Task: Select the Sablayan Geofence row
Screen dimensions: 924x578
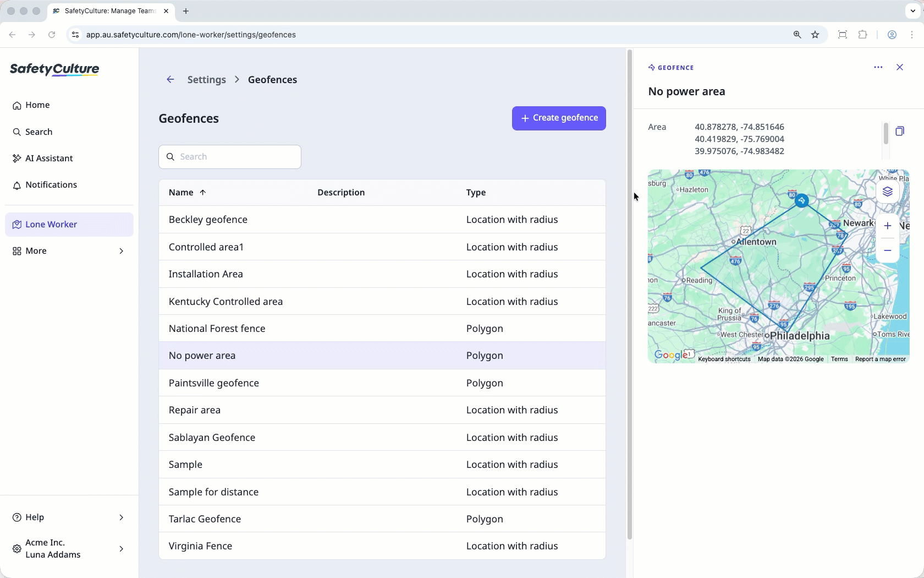Action: pyautogui.click(x=382, y=438)
